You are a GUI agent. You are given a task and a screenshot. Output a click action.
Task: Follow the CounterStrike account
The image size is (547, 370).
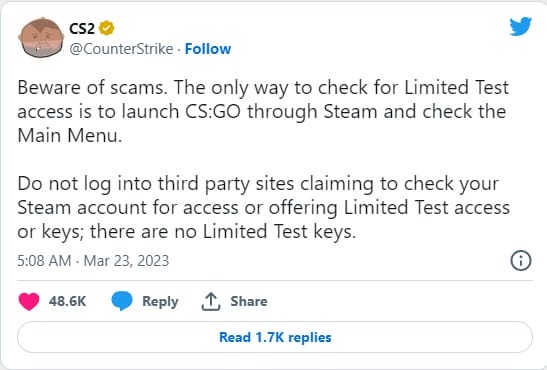coord(208,49)
